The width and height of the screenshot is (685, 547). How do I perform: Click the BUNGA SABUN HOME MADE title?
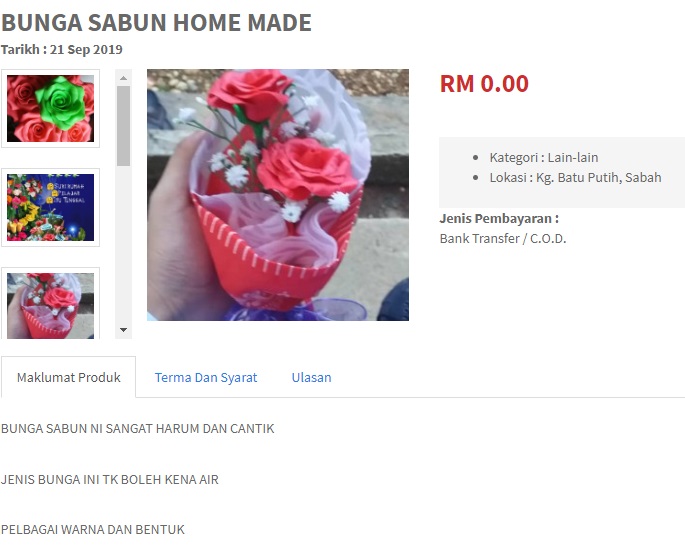[156, 23]
